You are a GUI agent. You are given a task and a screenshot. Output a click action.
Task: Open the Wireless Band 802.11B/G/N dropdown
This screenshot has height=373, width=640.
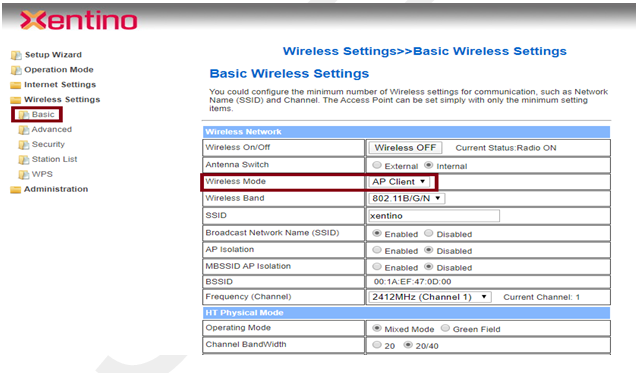coord(407,198)
